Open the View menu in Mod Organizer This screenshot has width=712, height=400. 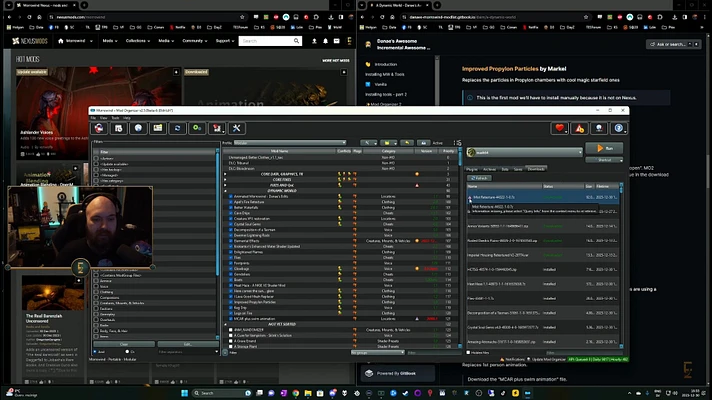tap(104, 118)
